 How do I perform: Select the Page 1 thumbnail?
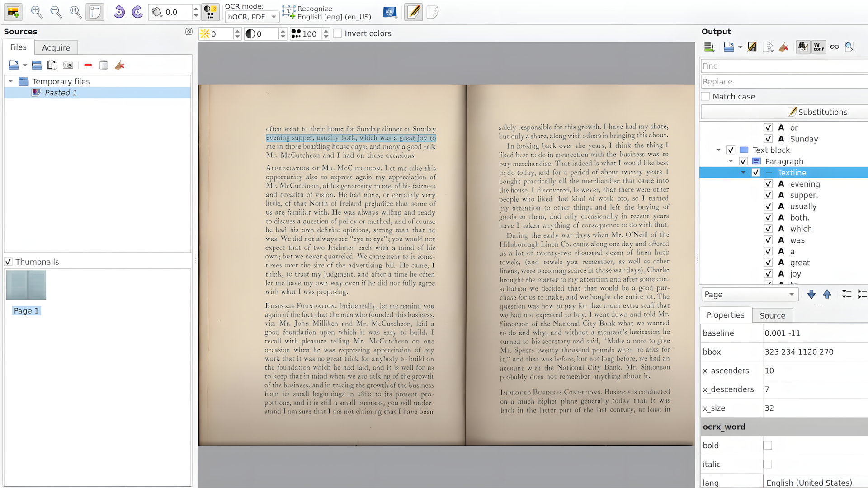pos(26,285)
